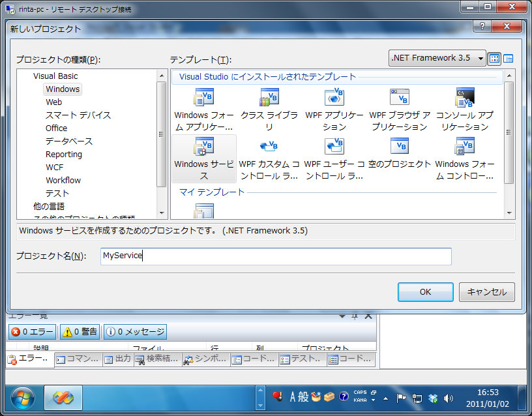This screenshot has height=416, width=532.
Task: Select テスト project type
Action: click(57, 194)
